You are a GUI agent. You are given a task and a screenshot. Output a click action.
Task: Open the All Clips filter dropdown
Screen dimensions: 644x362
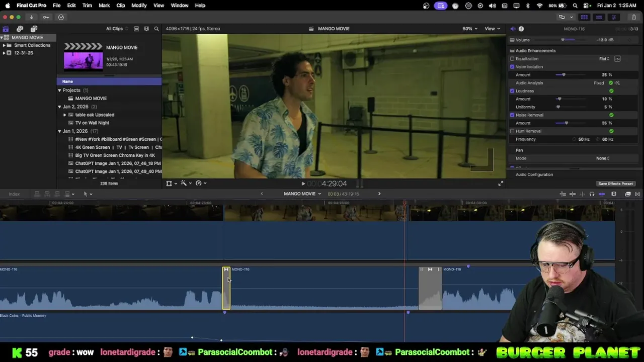116,29
